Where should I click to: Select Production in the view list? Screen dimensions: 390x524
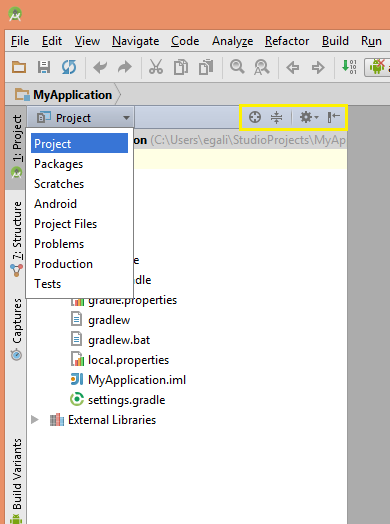tap(80, 264)
